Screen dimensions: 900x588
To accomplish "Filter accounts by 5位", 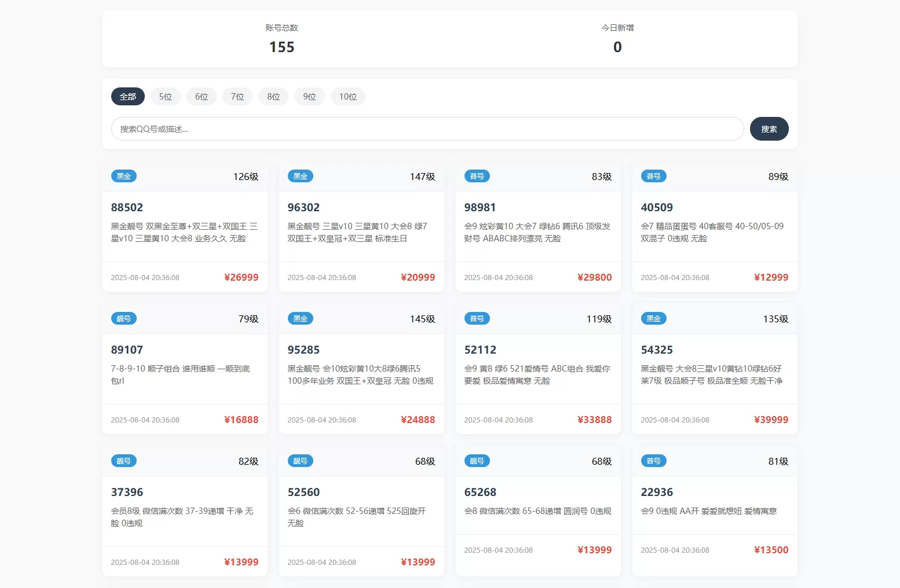I will pyautogui.click(x=166, y=97).
